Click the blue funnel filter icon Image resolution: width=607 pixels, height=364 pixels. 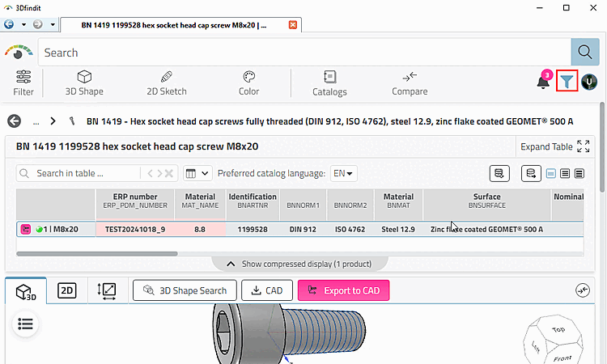(x=567, y=81)
